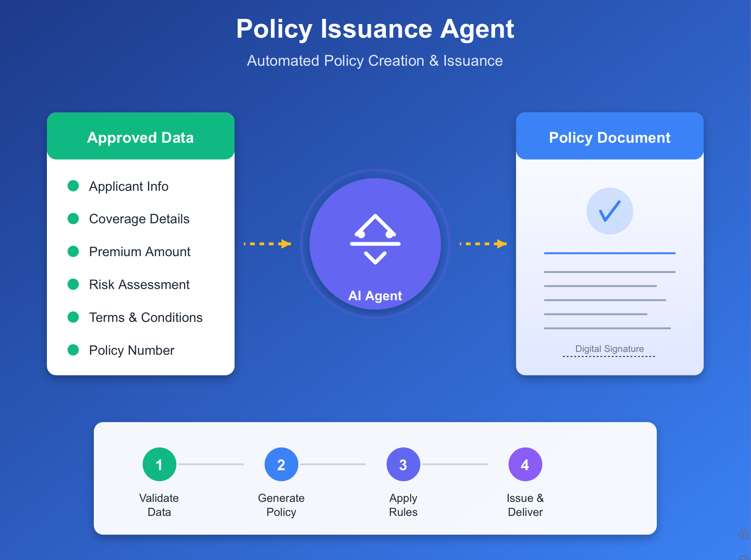The width and height of the screenshot is (751, 560).
Task: Click the Validate Data step label
Action: pyautogui.click(x=159, y=505)
